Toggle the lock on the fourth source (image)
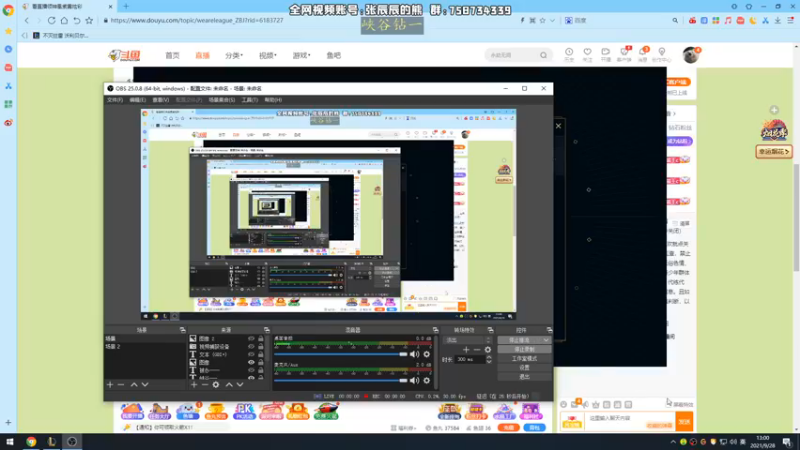This screenshot has height=450, width=800. [x=261, y=362]
